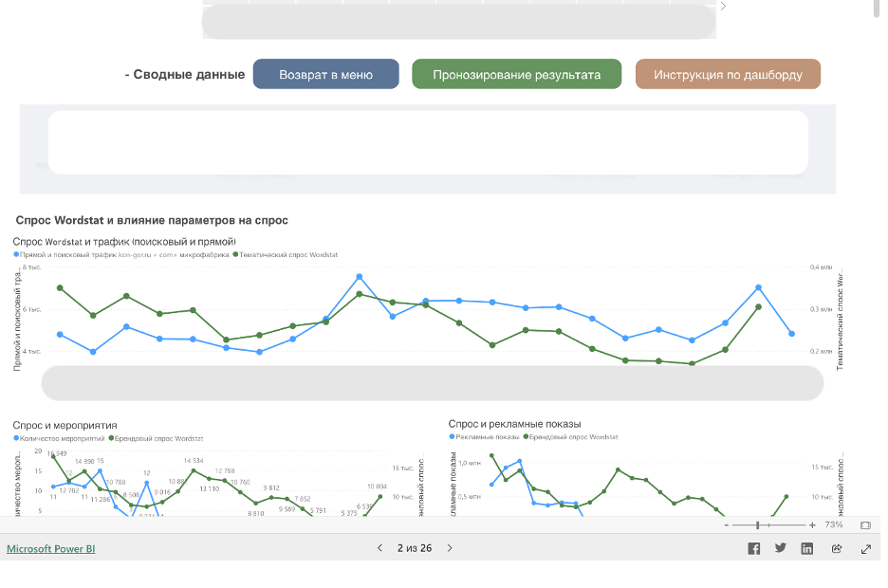Zoom out with the minus icon
This screenshot has width=888, height=588.
click(727, 524)
